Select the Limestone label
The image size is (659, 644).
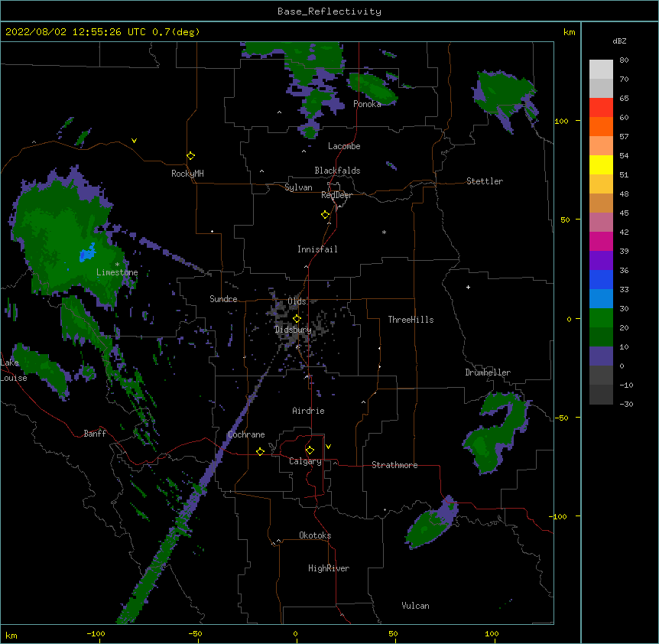117,272
